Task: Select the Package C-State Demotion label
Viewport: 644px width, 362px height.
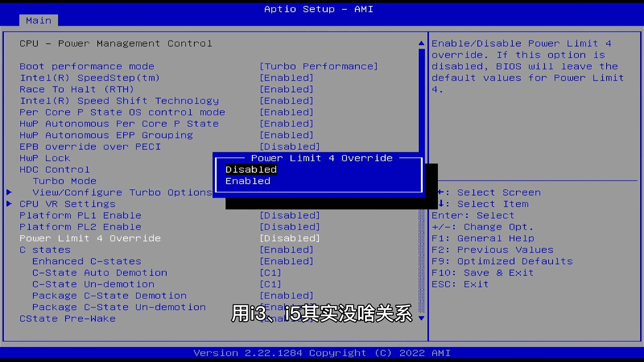Action: [110, 296]
